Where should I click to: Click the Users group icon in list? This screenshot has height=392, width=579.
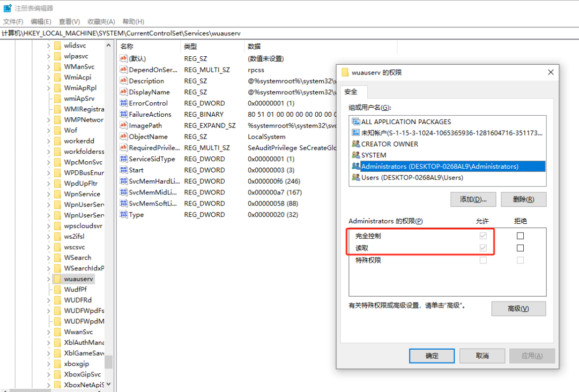point(355,177)
